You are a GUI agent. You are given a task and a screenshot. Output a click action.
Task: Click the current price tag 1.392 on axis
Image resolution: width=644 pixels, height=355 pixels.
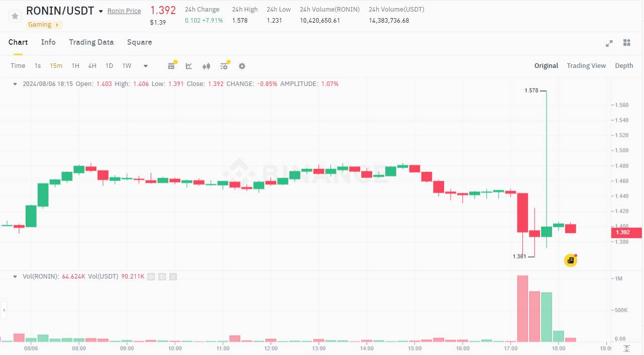point(626,232)
